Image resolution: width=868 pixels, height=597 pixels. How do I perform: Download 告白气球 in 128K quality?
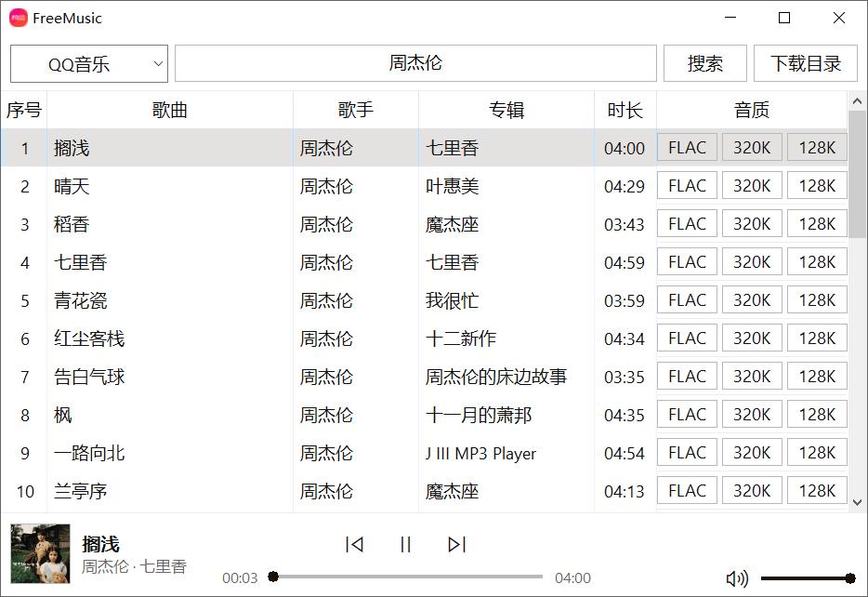(817, 377)
